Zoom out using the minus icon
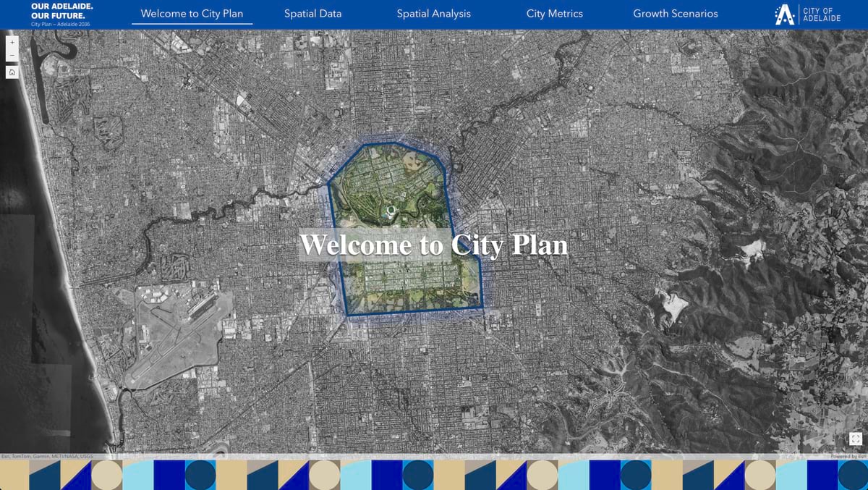This screenshot has height=490, width=868. pyautogui.click(x=12, y=54)
